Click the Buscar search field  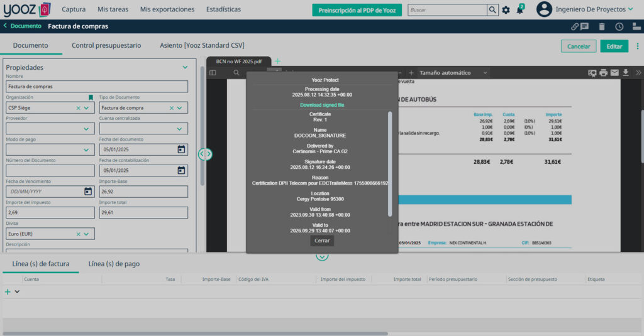click(x=447, y=10)
